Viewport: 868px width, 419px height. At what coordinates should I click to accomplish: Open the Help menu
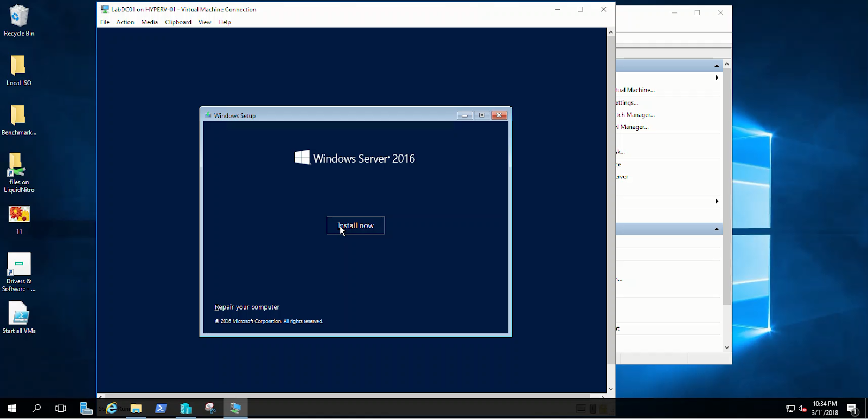click(x=225, y=22)
